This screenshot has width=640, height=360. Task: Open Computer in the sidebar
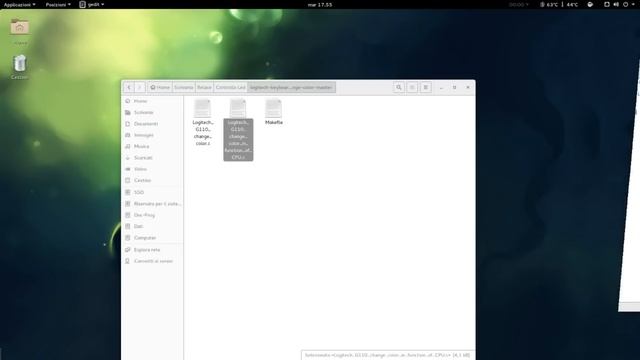(x=153, y=238)
